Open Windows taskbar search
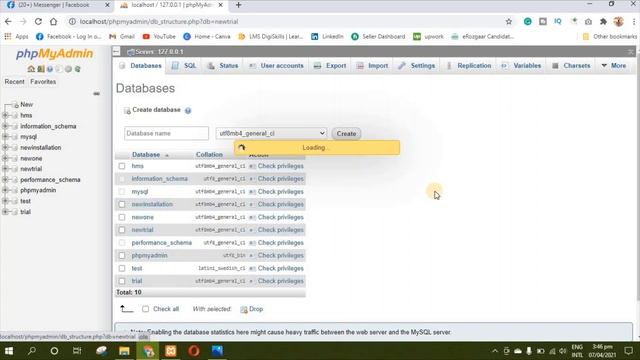 tap(31, 351)
